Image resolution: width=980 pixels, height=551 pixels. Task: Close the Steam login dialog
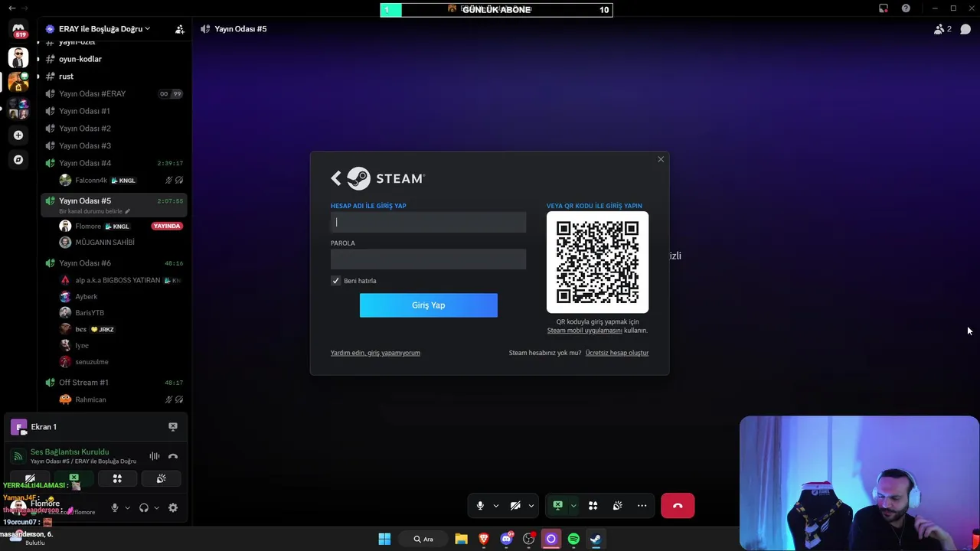click(661, 159)
